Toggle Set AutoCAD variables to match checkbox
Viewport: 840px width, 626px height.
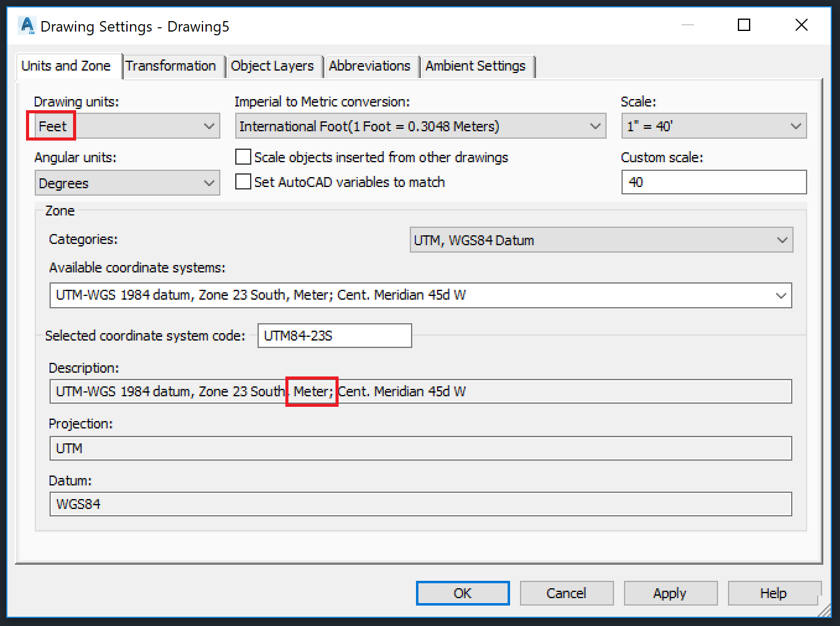click(x=243, y=181)
